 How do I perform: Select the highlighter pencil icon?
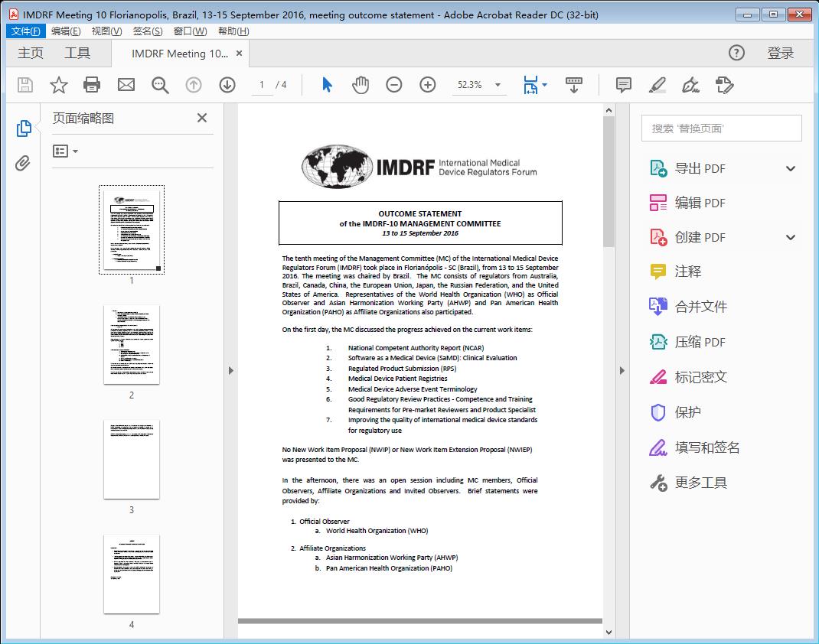[657, 85]
